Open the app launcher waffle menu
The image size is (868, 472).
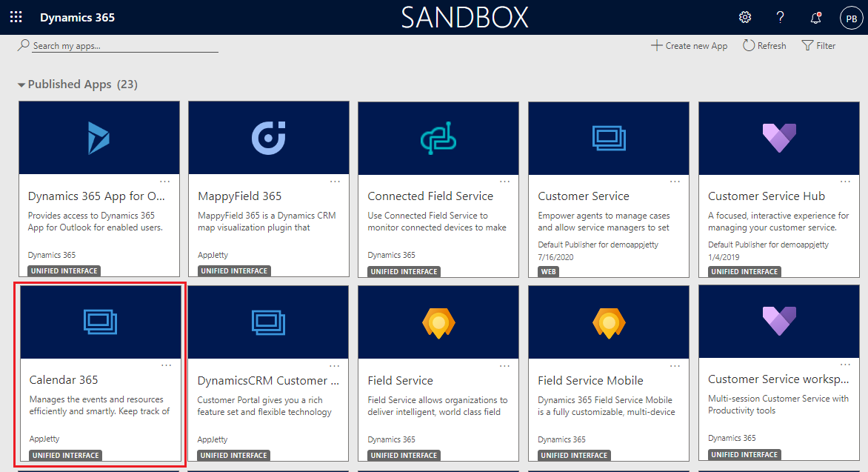[x=16, y=17]
